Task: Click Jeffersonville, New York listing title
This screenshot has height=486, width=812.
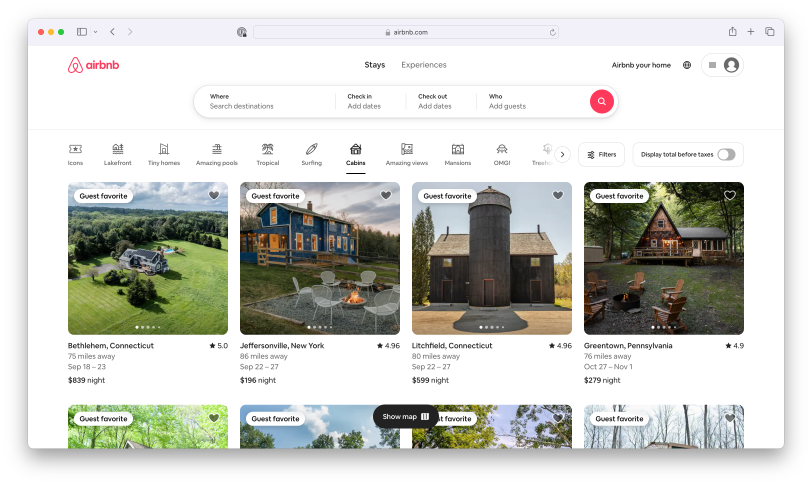Action: [282, 345]
